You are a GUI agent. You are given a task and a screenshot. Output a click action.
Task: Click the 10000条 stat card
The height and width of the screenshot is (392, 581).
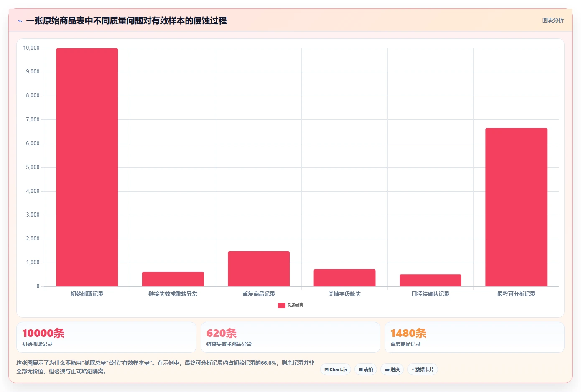(106, 337)
